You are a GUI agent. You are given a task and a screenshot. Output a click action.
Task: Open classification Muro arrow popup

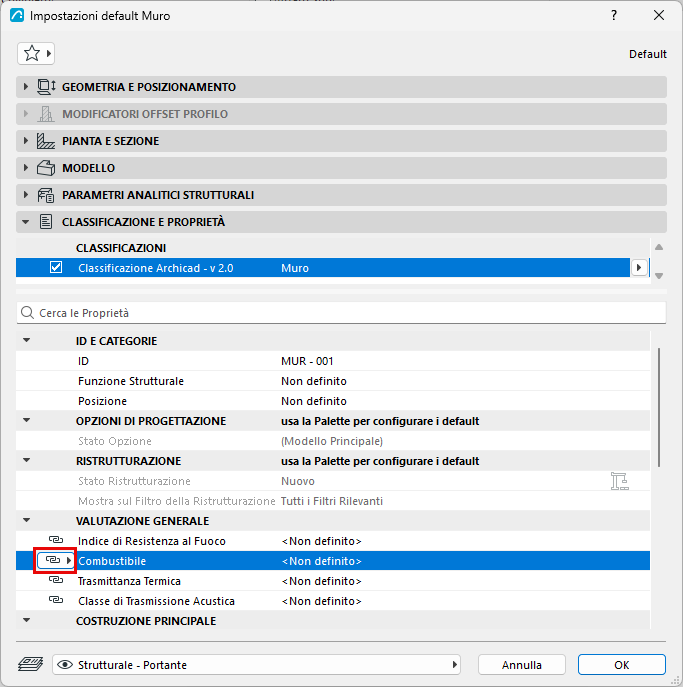(639, 267)
